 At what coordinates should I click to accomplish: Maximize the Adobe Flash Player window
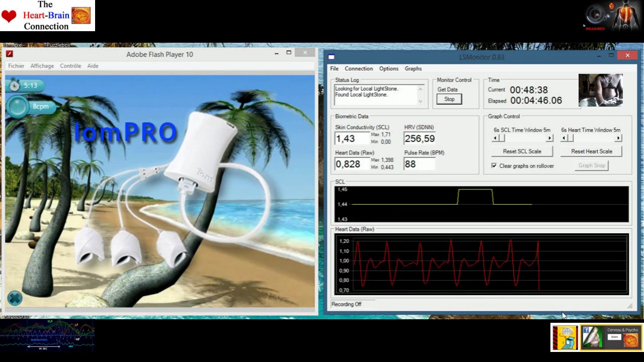click(289, 53)
